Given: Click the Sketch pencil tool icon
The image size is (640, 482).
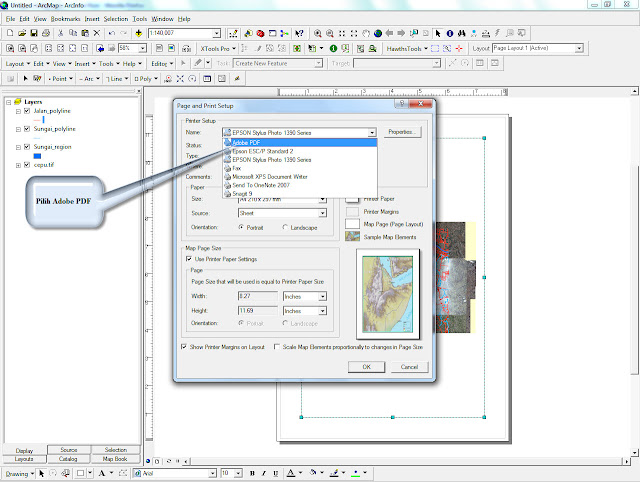Looking at the screenshot, I should tap(198, 63).
